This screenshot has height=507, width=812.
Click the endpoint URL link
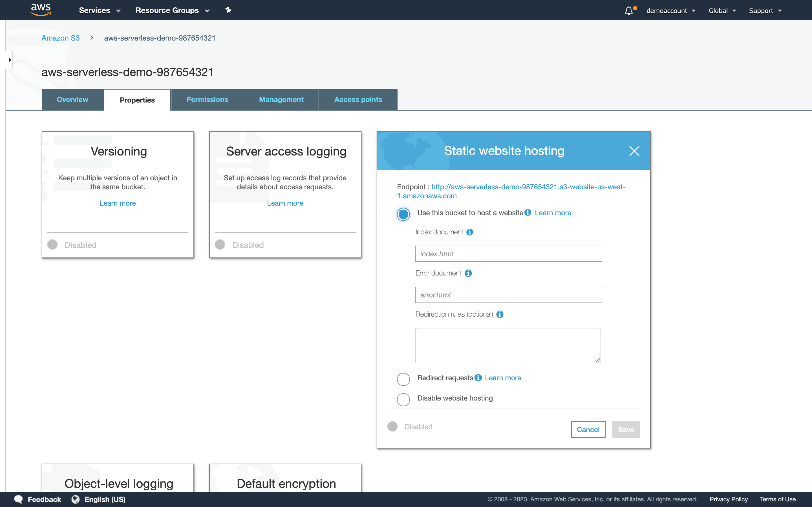click(511, 191)
